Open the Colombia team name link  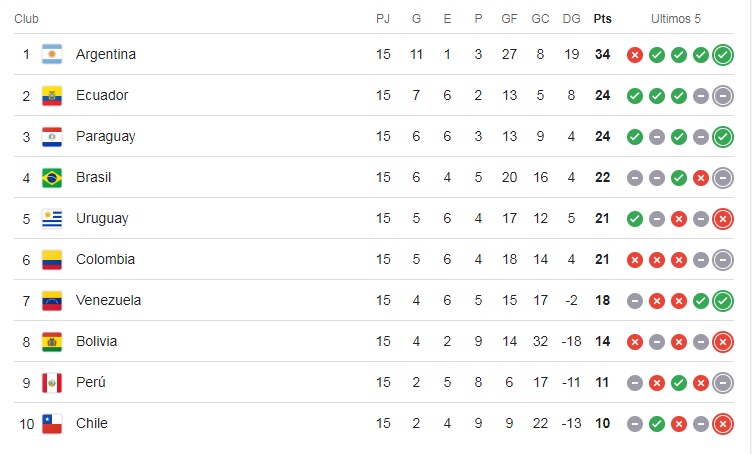105,259
